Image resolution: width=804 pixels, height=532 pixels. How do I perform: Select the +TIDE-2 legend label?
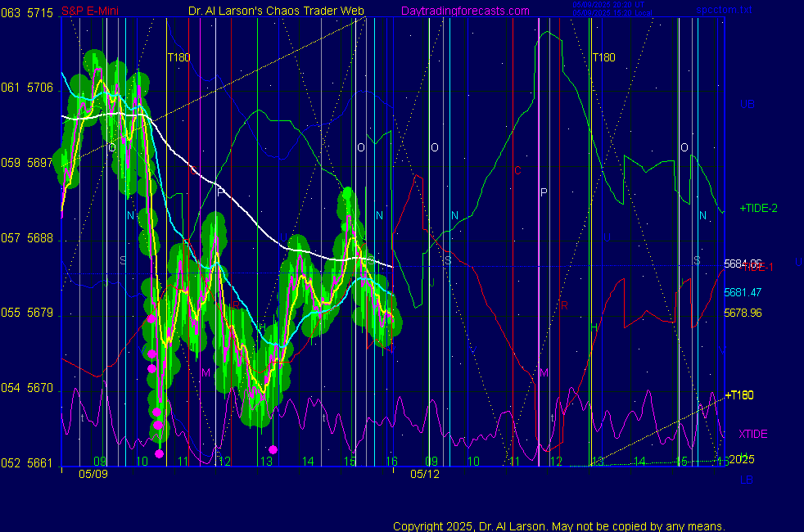(x=758, y=208)
